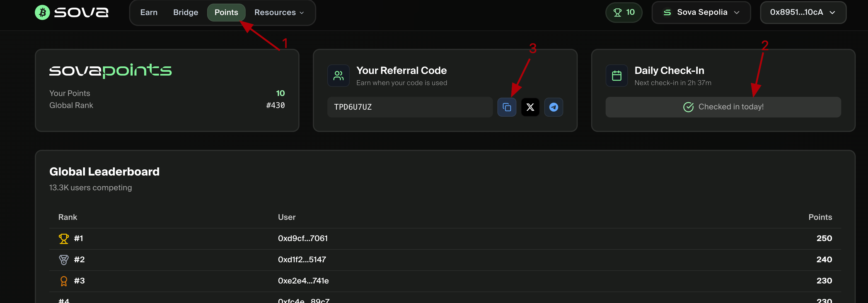
Task: Click the Checked in today button
Action: pyautogui.click(x=723, y=107)
